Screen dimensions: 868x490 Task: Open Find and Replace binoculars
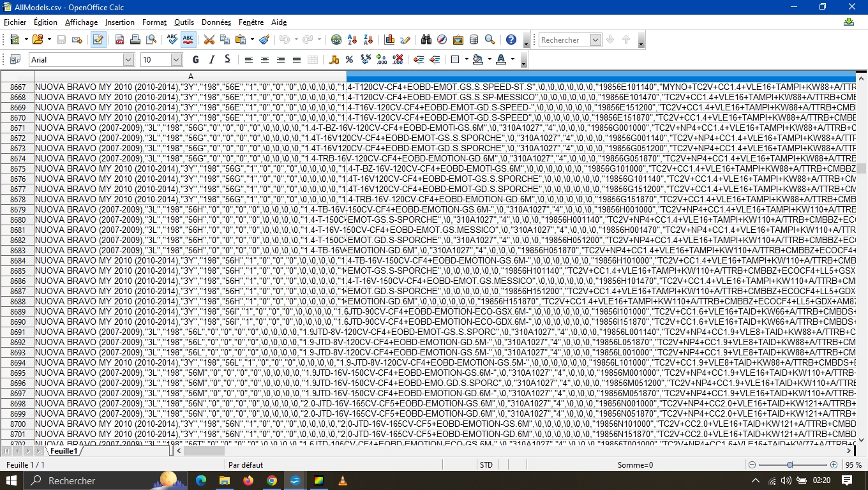coord(426,40)
